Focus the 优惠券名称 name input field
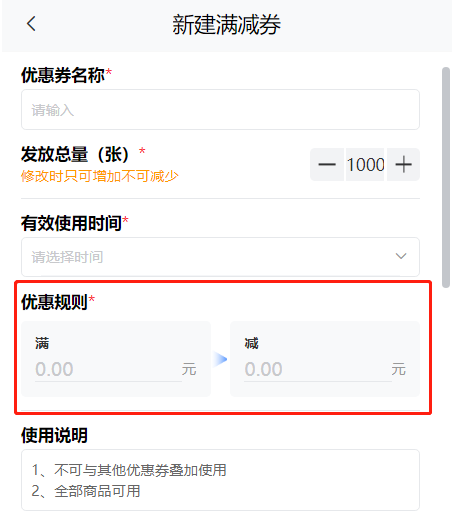The height and width of the screenshot is (517, 472). [x=220, y=109]
